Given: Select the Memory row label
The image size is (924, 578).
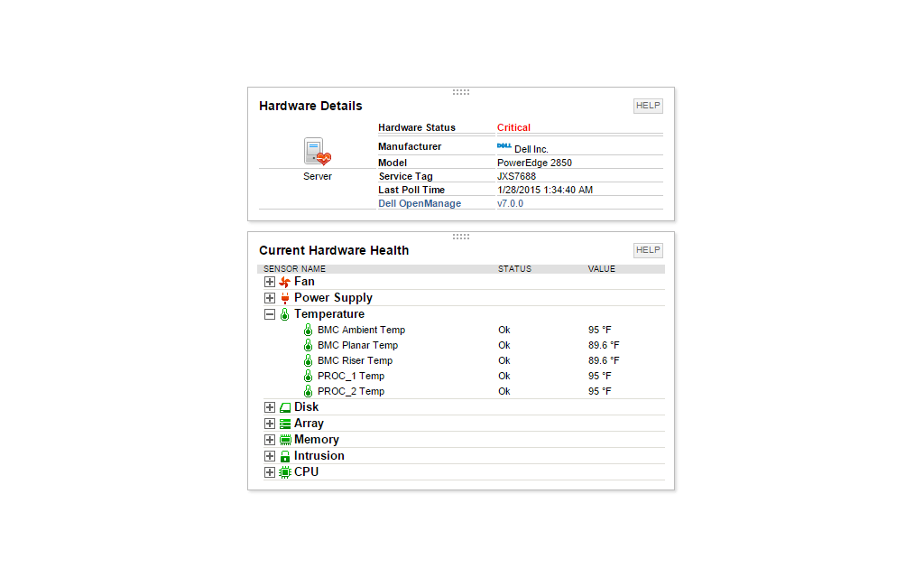Looking at the screenshot, I should [x=317, y=440].
